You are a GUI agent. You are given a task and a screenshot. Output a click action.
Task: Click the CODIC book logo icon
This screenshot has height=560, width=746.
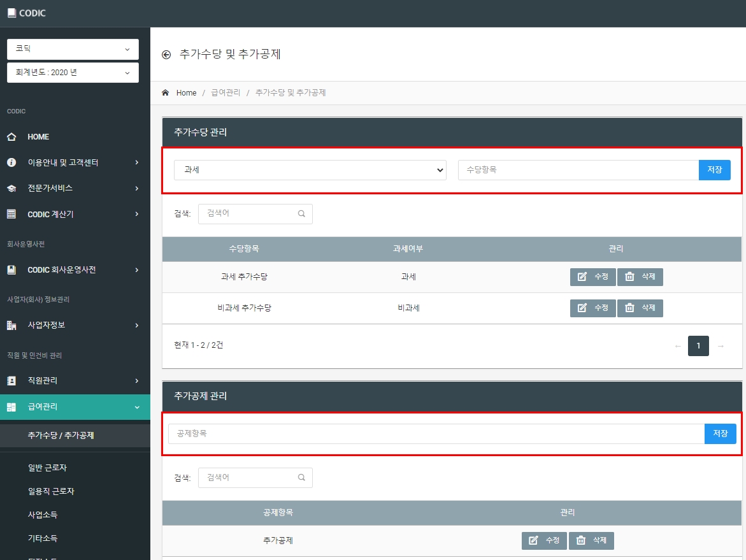[x=11, y=13]
